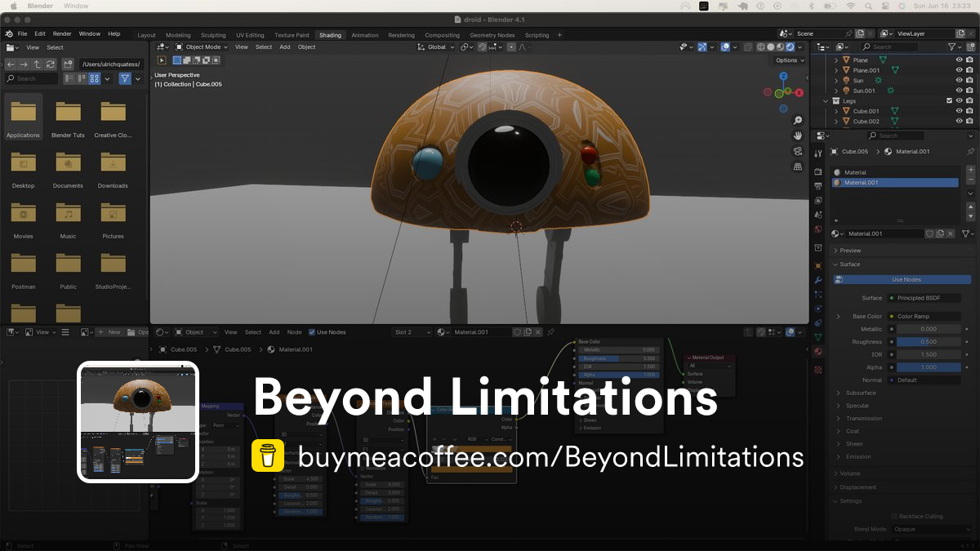Switch viewport shading to Rendered mode
The height and width of the screenshot is (551, 980).
tap(791, 47)
